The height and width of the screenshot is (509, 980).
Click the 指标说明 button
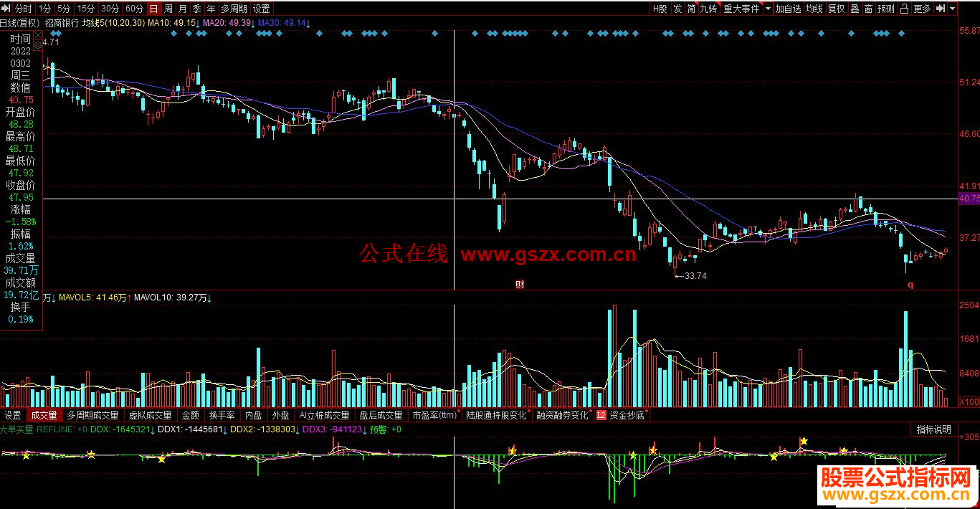(x=934, y=429)
